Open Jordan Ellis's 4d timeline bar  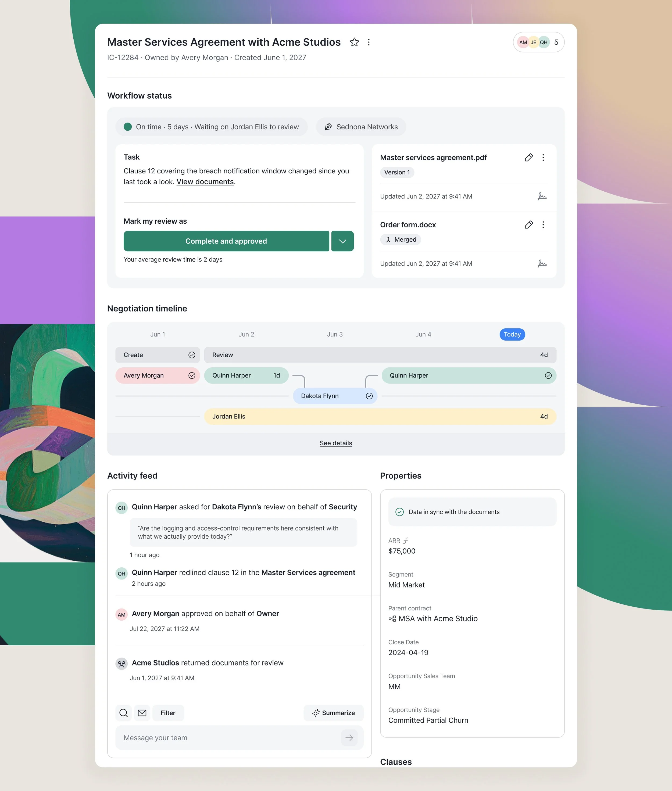click(380, 417)
